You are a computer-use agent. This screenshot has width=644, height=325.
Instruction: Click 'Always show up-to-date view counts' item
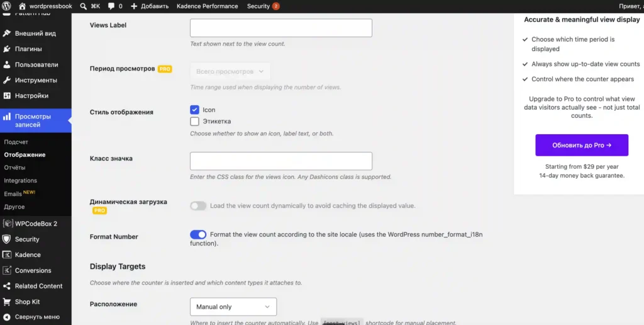[x=586, y=64]
